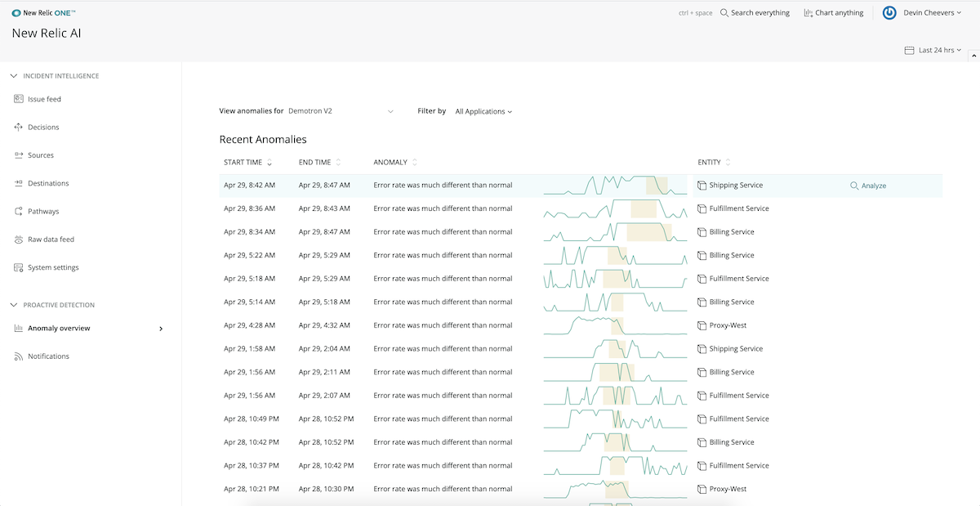Viewport: 980px width, 506px height.
Task: Click the Recent Anomalies heading
Action: pyautogui.click(x=263, y=140)
